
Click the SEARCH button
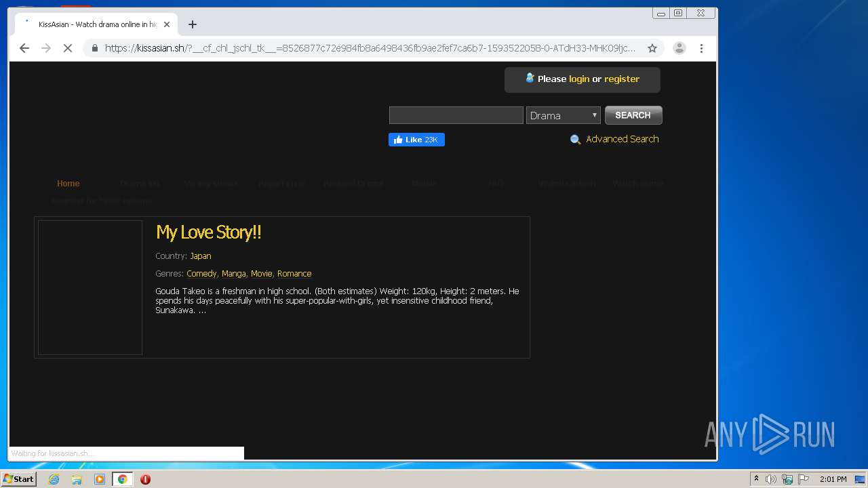pyautogui.click(x=633, y=115)
